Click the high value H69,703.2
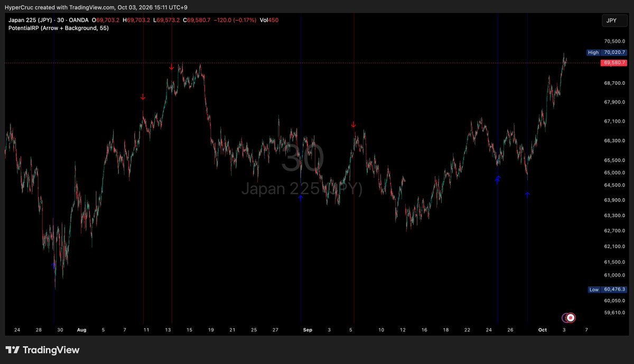This screenshot has height=364, width=634. click(136, 20)
